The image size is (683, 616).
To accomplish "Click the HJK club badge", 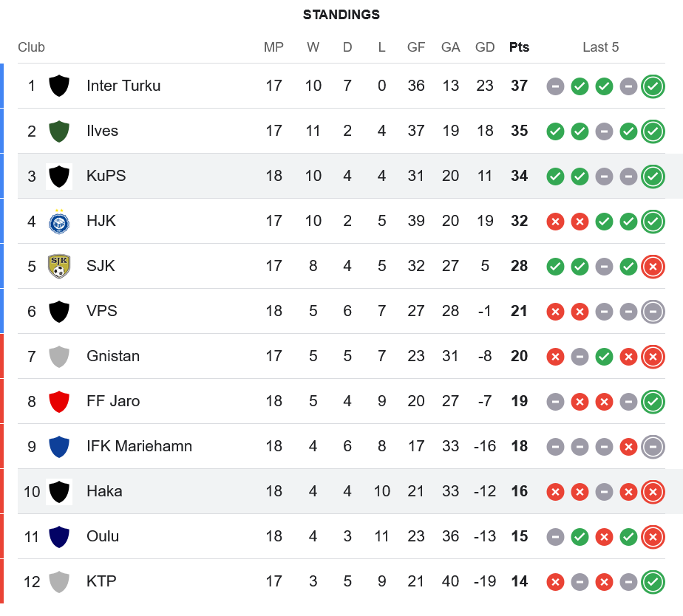I will coord(59,221).
